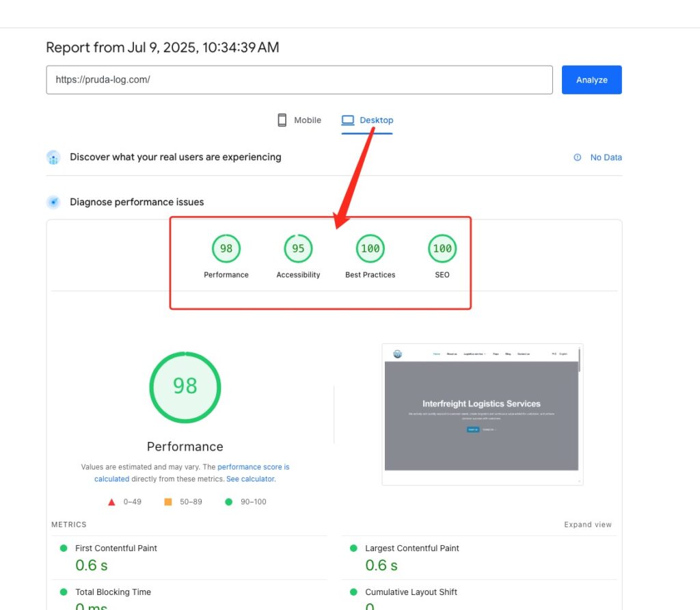Image resolution: width=700 pixels, height=610 pixels.
Task: Select the Accessibility 95 score gauge
Action: point(297,248)
